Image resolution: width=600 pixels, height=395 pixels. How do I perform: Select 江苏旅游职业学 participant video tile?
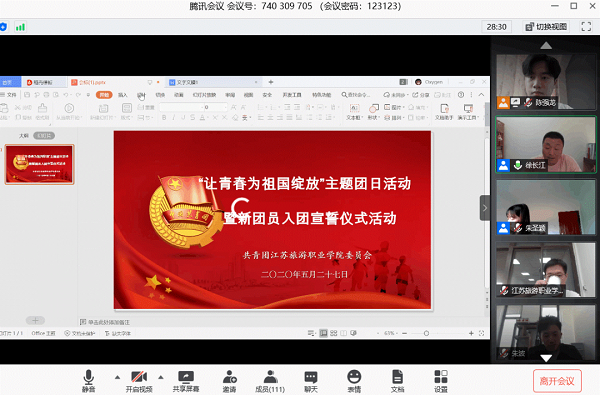click(x=546, y=270)
